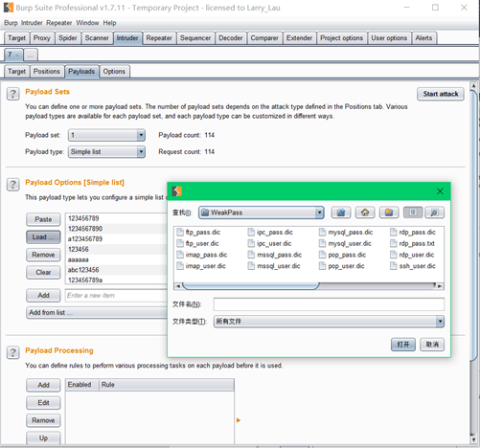Open the Repeater menu
480x448 pixels.
[x=59, y=23]
